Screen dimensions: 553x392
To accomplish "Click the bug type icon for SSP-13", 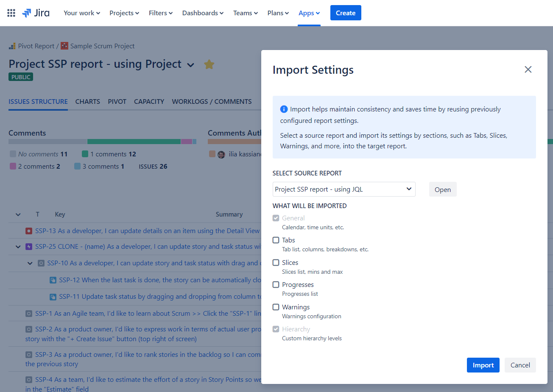I will (x=29, y=231).
